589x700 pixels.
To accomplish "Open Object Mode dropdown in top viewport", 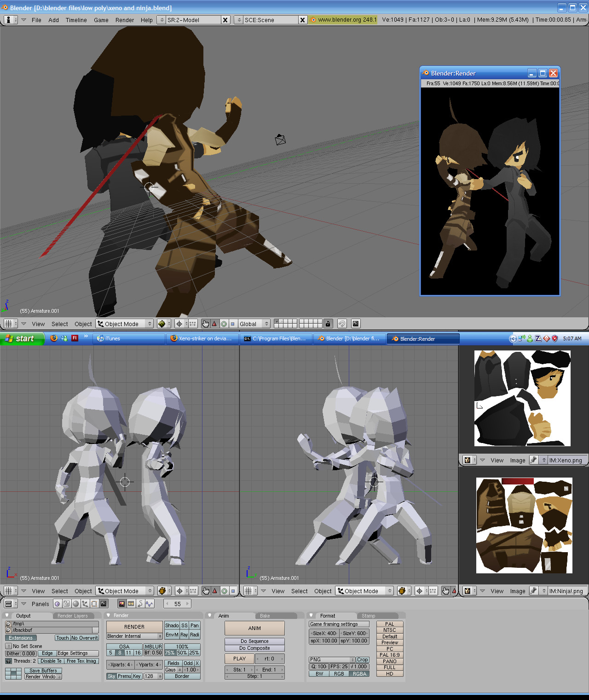I will click(x=124, y=324).
